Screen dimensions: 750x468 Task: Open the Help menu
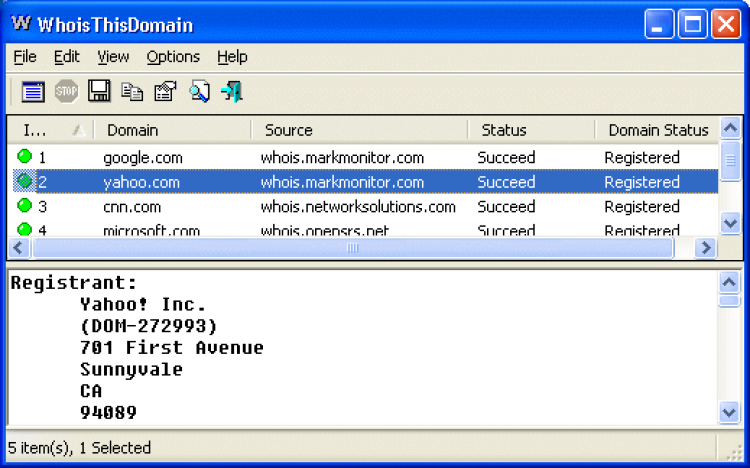click(x=232, y=57)
